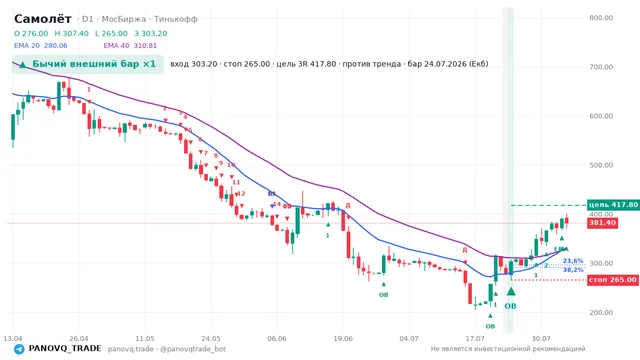The height and width of the screenshot is (360, 640).
Task: Click the Самолёт ticker title
Action: click(x=43, y=19)
